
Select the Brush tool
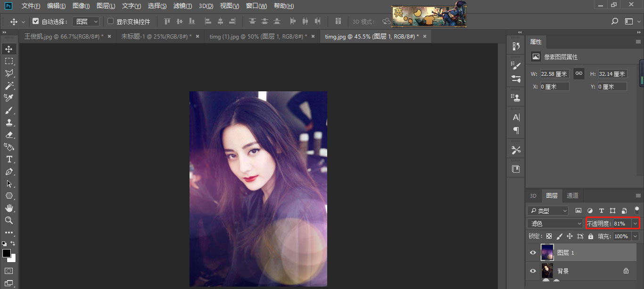coord(9,110)
